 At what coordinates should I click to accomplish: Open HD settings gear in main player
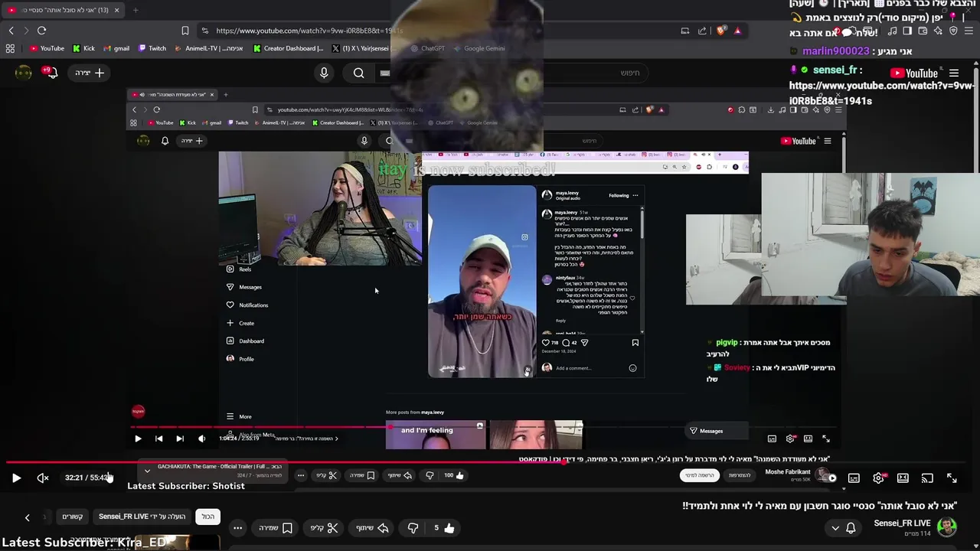(x=879, y=478)
